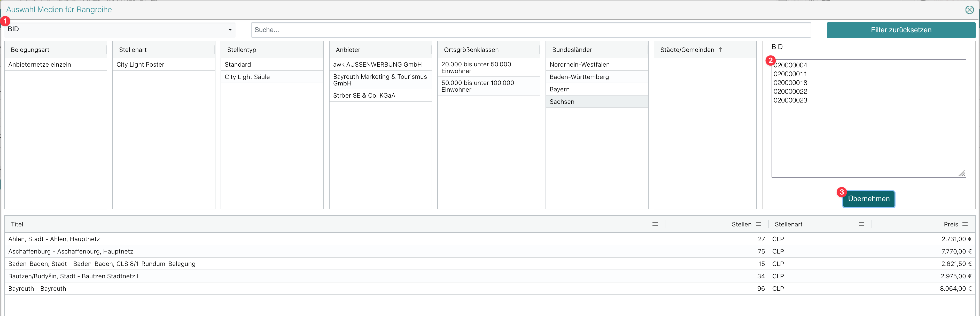
Task: Select Bautzen/Budyšin Bautzen Stadtnetz I row
Action: [490, 276]
